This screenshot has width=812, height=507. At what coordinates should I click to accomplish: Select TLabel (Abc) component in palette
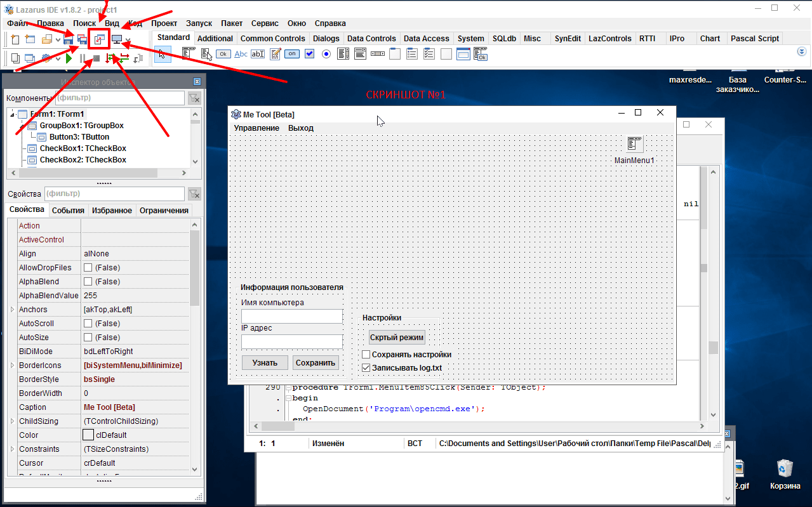[241, 54]
